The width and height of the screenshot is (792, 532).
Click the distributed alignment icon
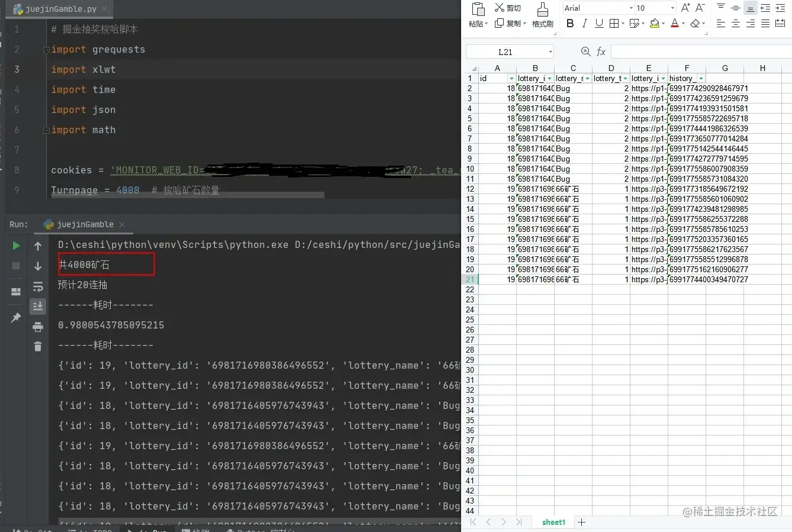pos(780,23)
